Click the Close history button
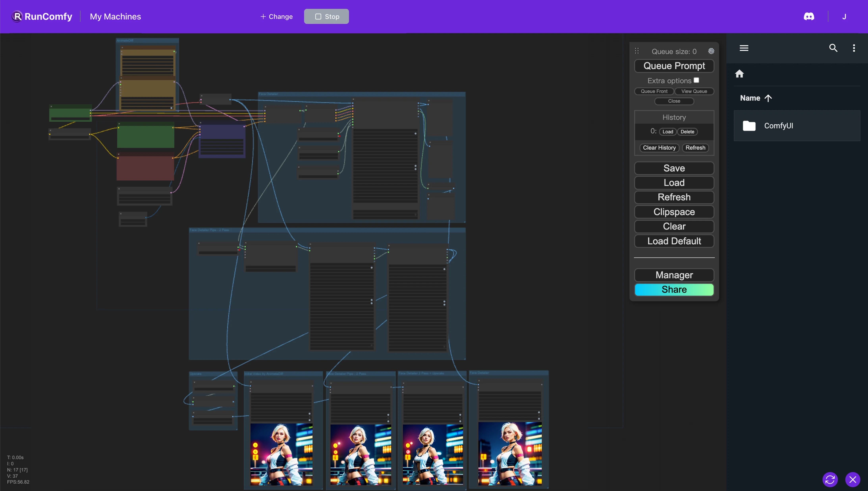The height and width of the screenshot is (491, 868). 674,101
